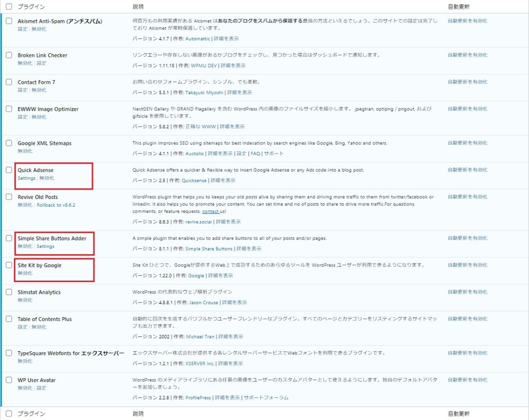Enable auto-updates for Site Kit by Google

click(x=468, y=265)
